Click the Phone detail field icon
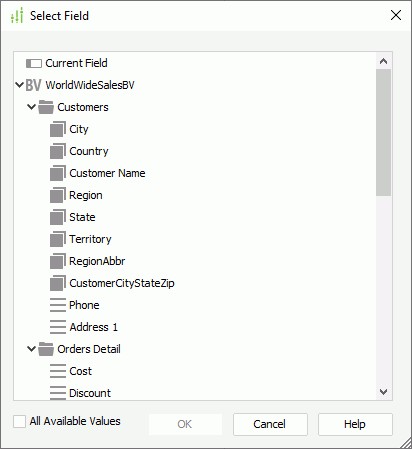Screen dimensions: 412x449 tap(58, 305)
